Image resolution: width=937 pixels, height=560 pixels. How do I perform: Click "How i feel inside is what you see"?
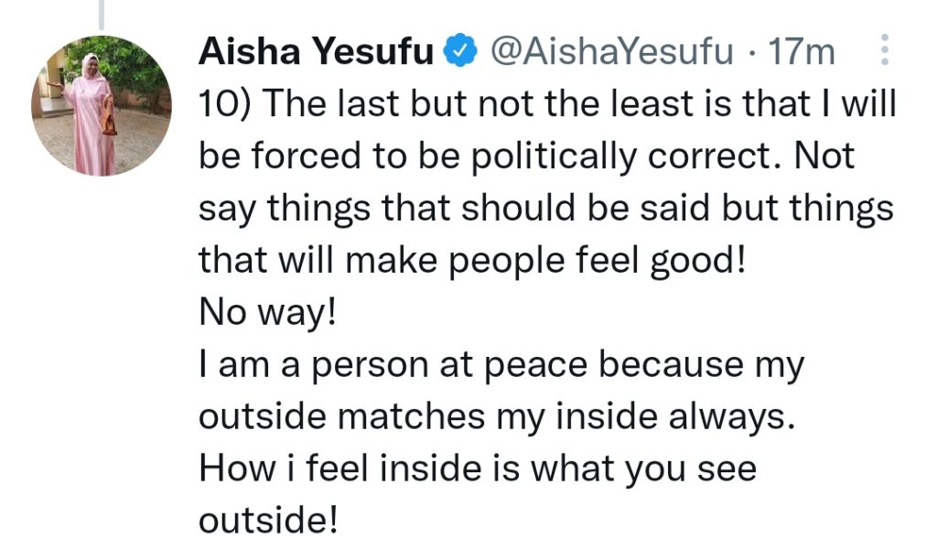[478, 468]
